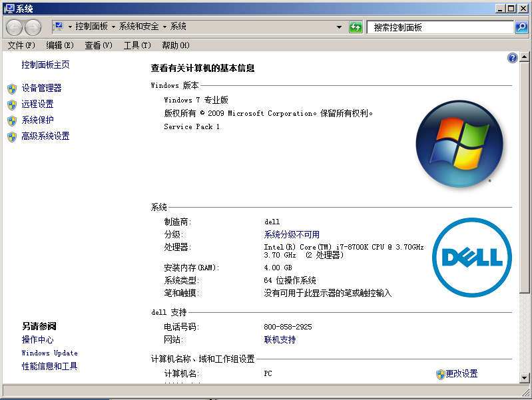Image resolution: width=532 pixels, height=400 pixels.
Task: Click the vertical scrollbar thumb
Action: [x=524, y=178]
